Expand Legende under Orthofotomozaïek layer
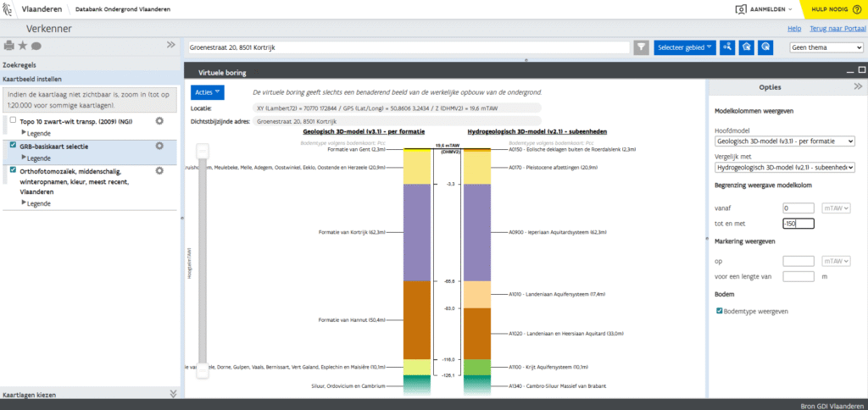The width and height of the screenshot is (868, 410). (36, 203)
